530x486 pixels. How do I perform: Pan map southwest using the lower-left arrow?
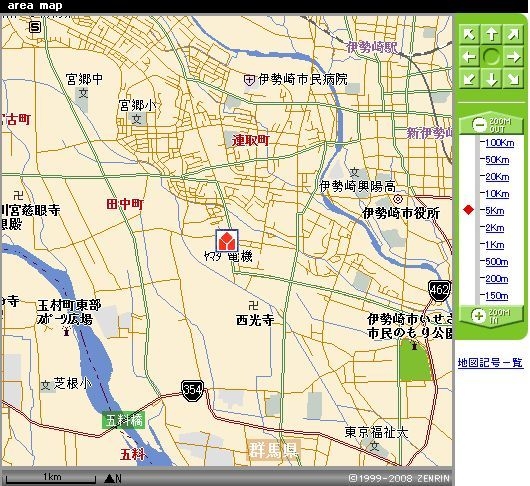tap(469, 79)
